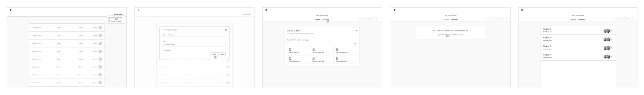Click the attach existing link

pos(458,35)
